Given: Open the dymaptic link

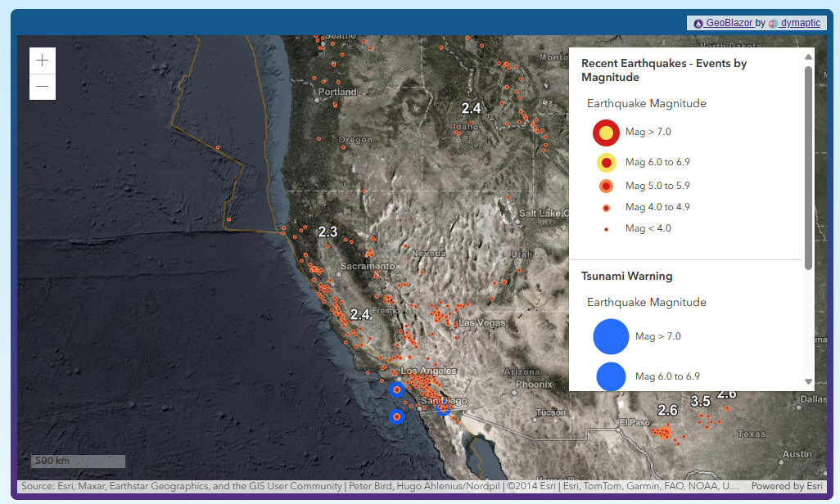Looking at the screenshot, I should tap(799, 24).
